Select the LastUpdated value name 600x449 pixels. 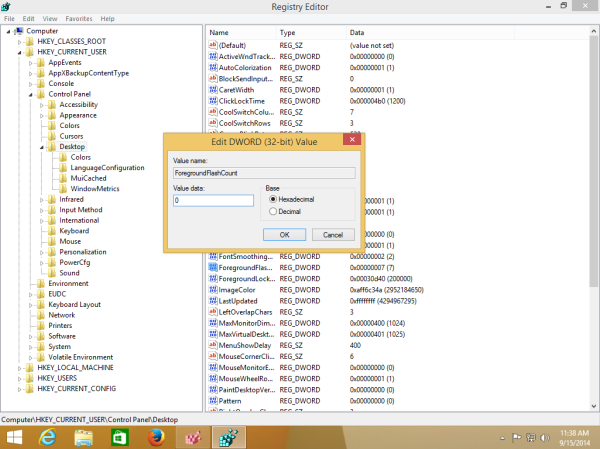238,301
